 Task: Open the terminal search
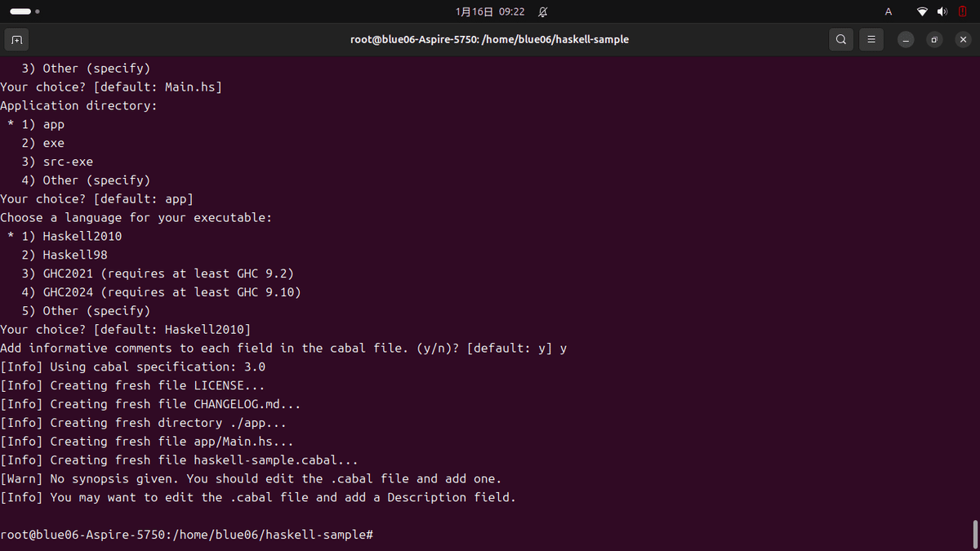pyautogui.click(x=840, y=38)
